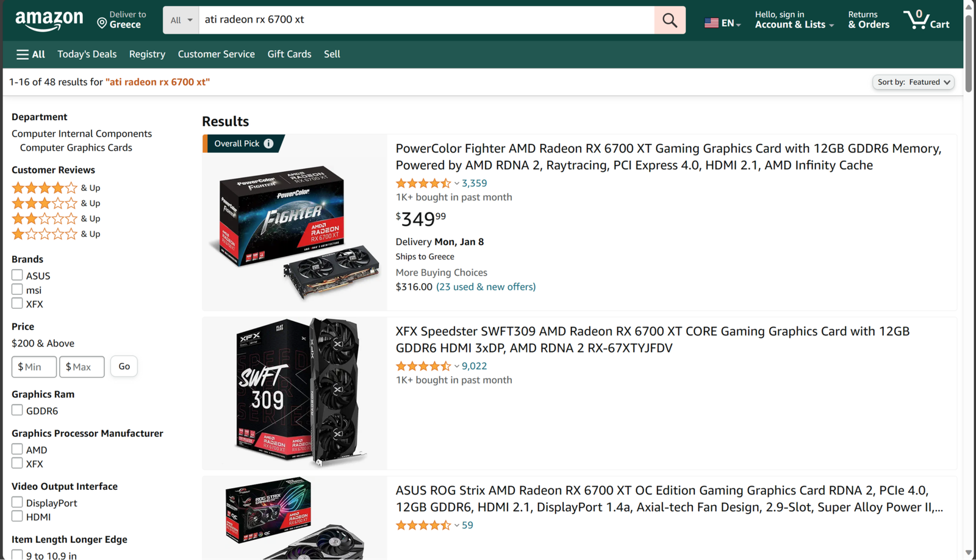Click the $ Min price input field
976x560 pixels.
(x=34, y=367)
